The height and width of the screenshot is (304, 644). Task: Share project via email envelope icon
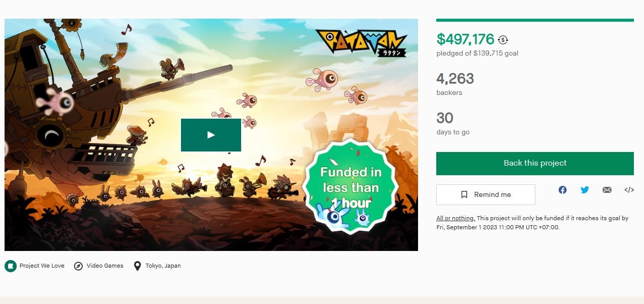(607, 190)
